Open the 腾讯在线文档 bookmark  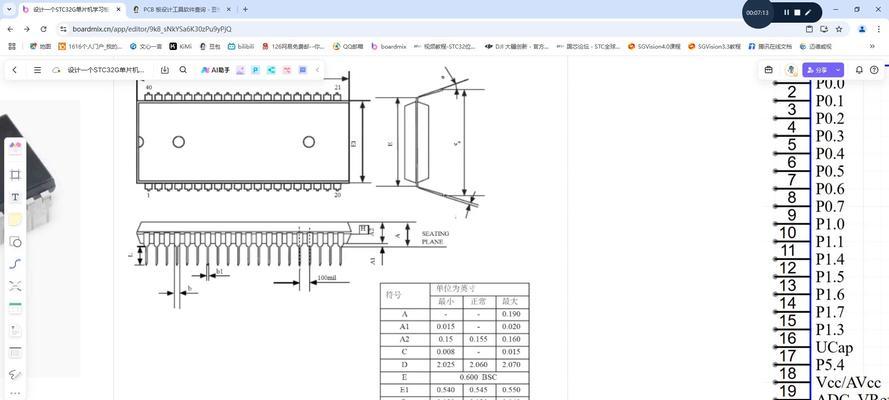click(x=770, y=46)
